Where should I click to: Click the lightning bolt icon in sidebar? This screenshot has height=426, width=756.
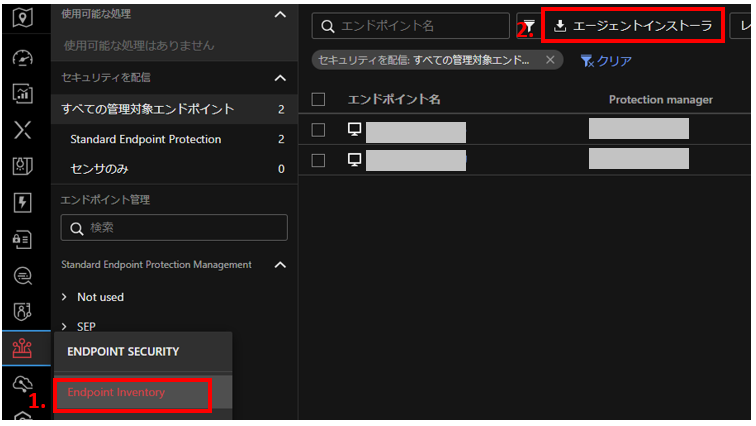(x=22, y=203)
